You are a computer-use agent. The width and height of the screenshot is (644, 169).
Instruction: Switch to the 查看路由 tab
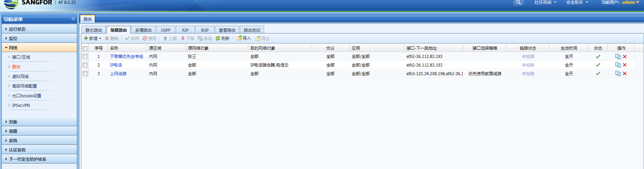click(227, 30)
